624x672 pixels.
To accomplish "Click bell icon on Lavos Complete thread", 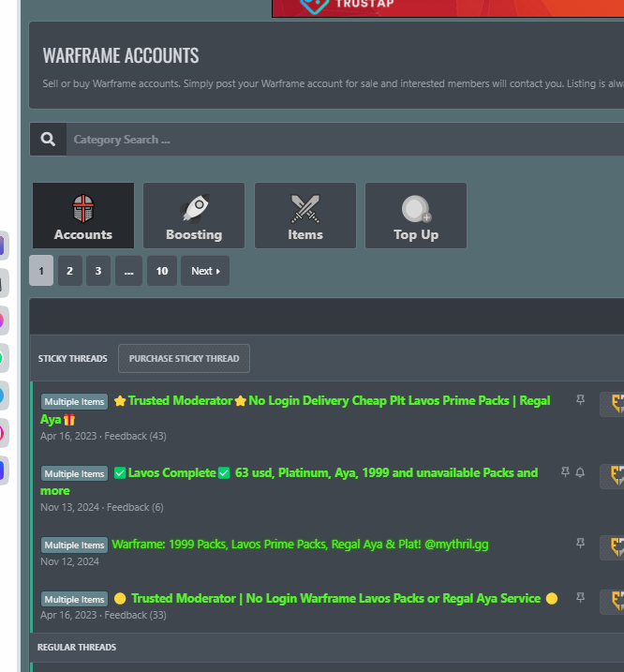I will point(580,472).
